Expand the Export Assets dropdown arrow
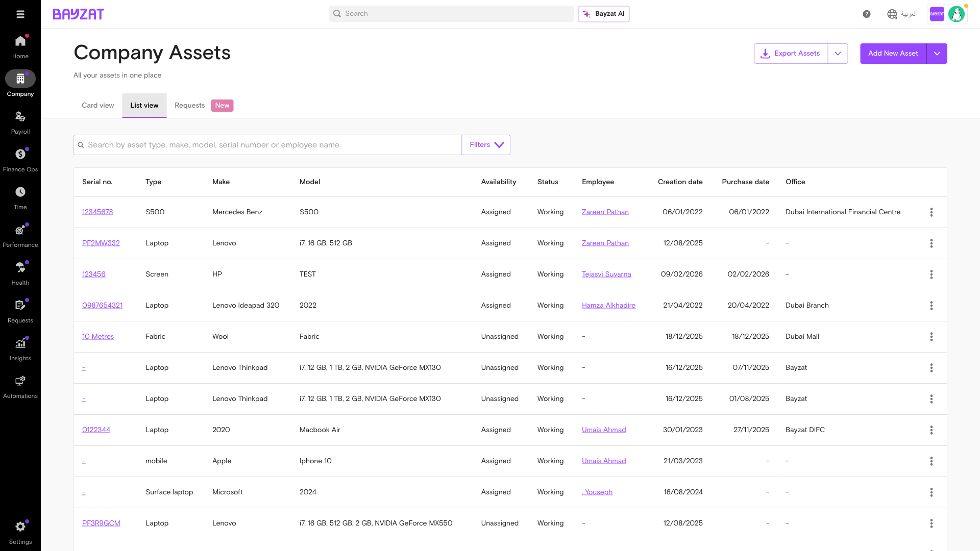Image resolution: width=980 pixels, height=551 pixels. click(838, 54)
